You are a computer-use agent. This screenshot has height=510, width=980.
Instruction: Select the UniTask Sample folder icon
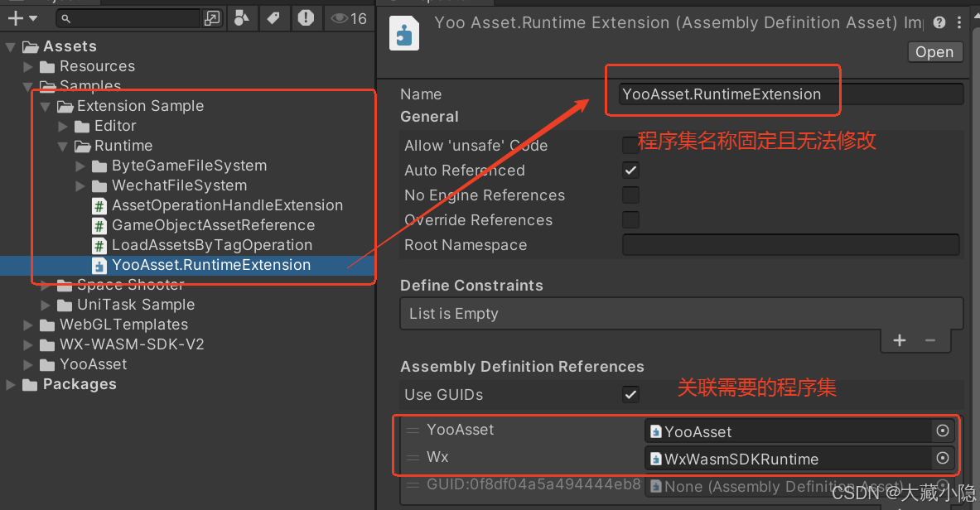coord(65,306)
